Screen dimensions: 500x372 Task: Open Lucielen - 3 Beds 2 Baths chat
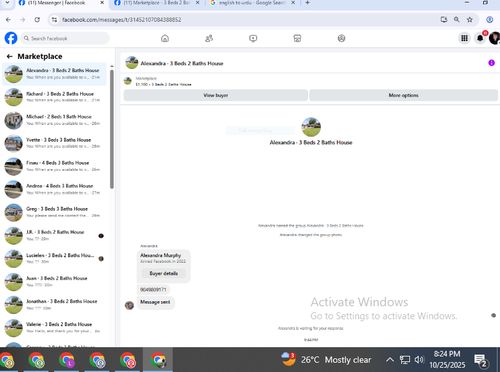point(54,258)
